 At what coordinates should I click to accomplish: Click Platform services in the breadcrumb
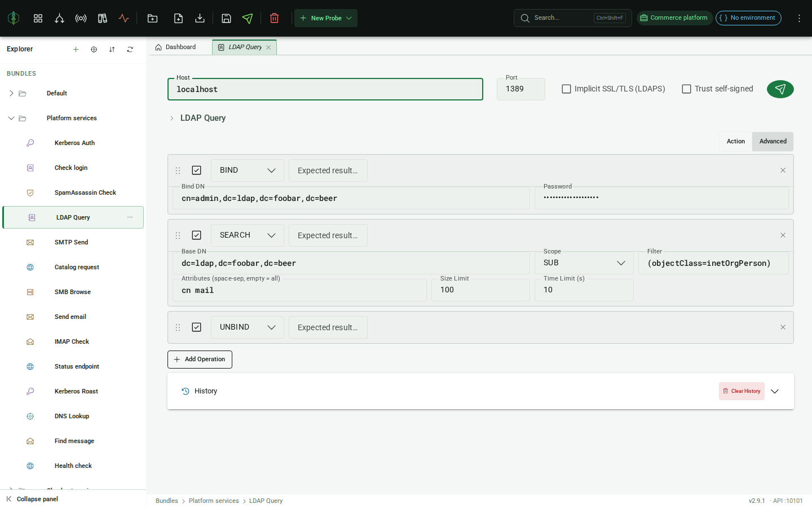click(x=214, y=501)
